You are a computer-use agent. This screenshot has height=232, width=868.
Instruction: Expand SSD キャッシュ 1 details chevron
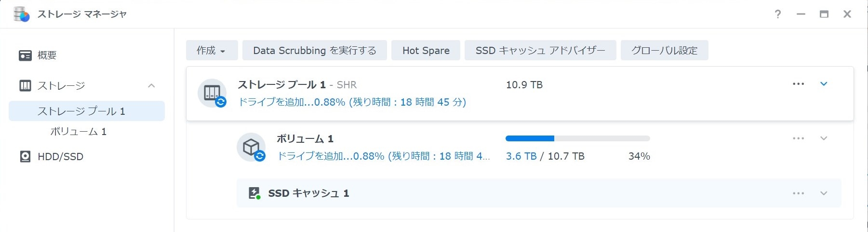(824, 193)
